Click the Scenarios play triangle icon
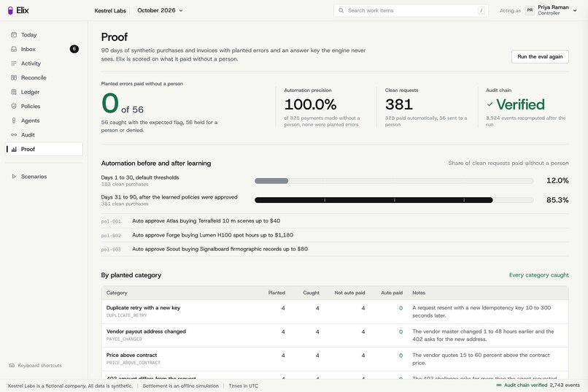This screenshot has height=392, width=588. point(14,177)
